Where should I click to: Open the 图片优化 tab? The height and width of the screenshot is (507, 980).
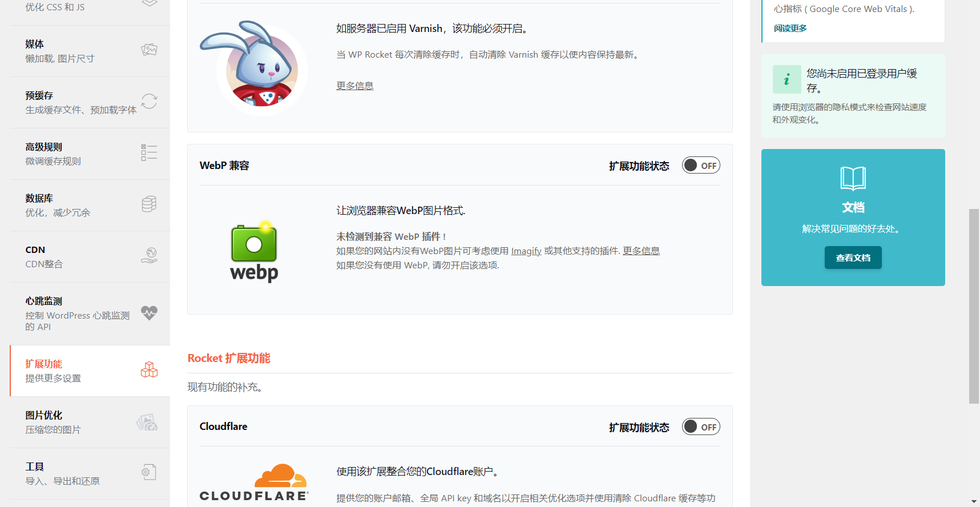90,422
